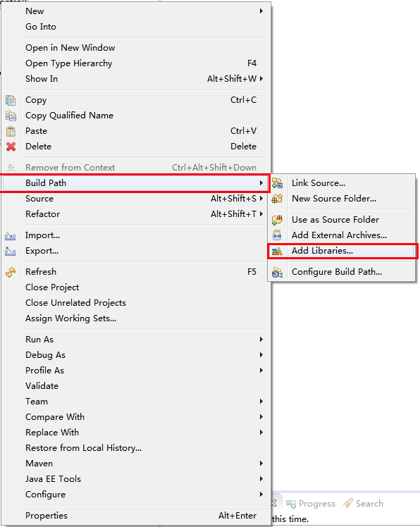The image size is (420, 527).
Task: Click the Ctrl+C shortcut text
Action: [243, 100]
